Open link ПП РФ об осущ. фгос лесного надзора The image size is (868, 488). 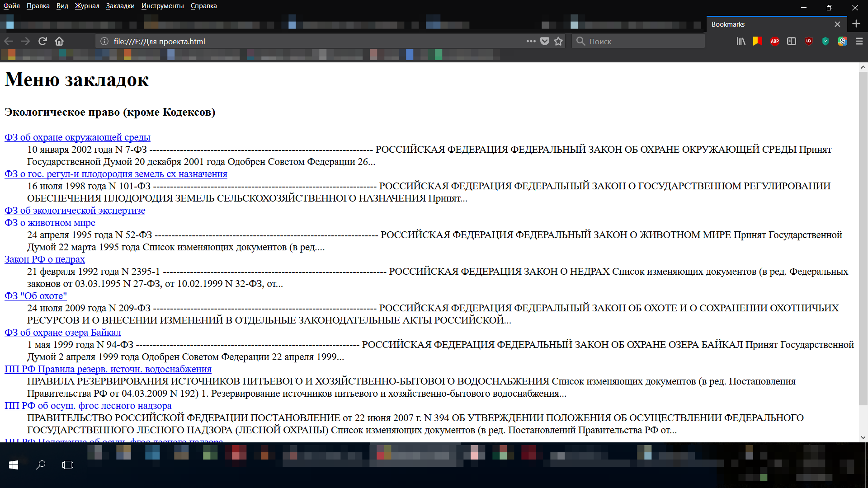pyautogui.click(x=88, y=406)
